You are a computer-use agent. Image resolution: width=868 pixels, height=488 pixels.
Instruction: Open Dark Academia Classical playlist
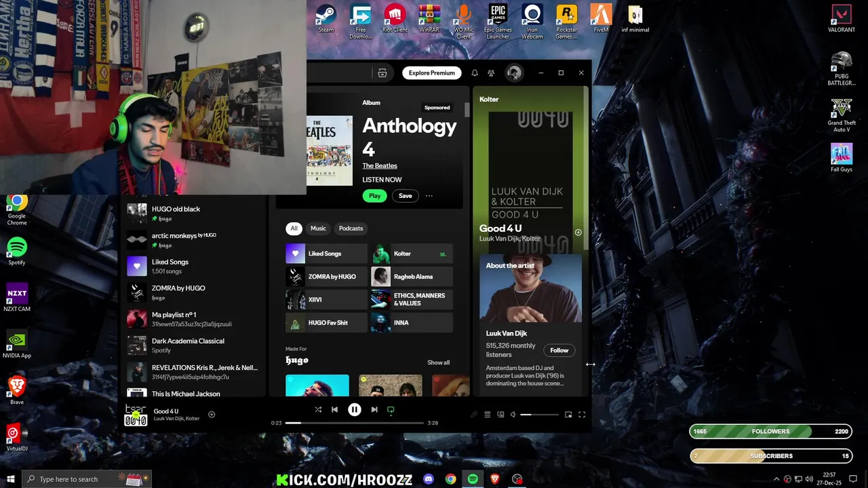194,345
